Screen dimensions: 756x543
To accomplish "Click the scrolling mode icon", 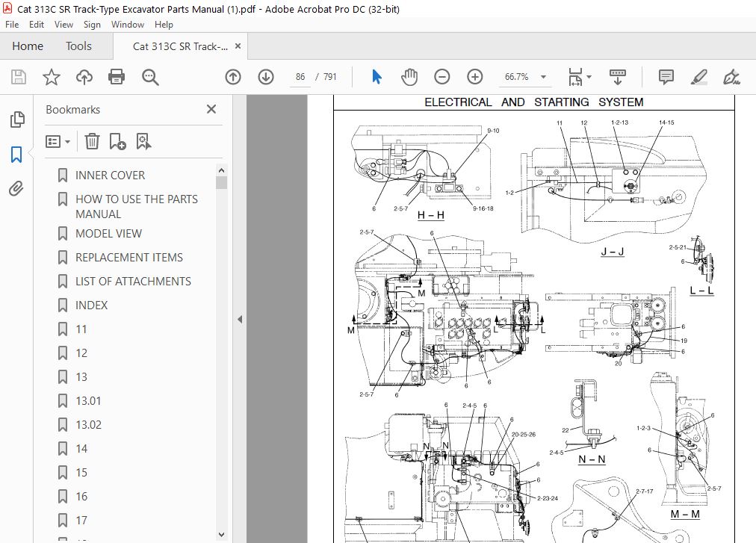I will [618, 77].
